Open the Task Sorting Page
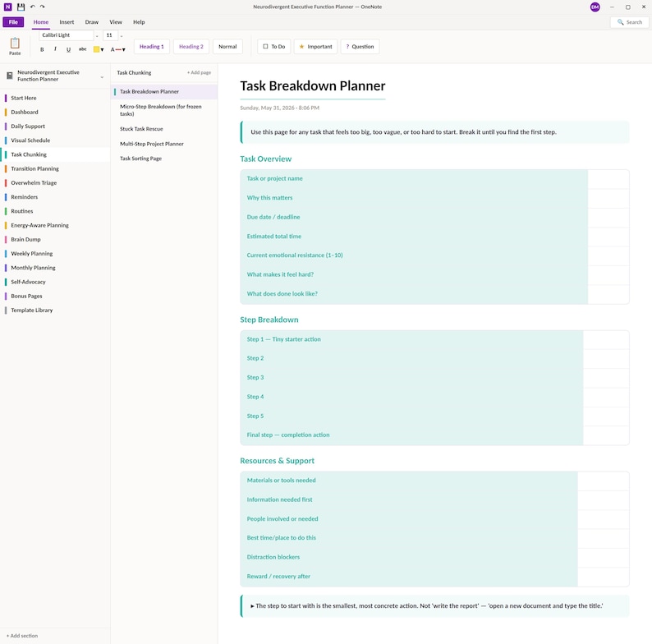 (164, 159)
